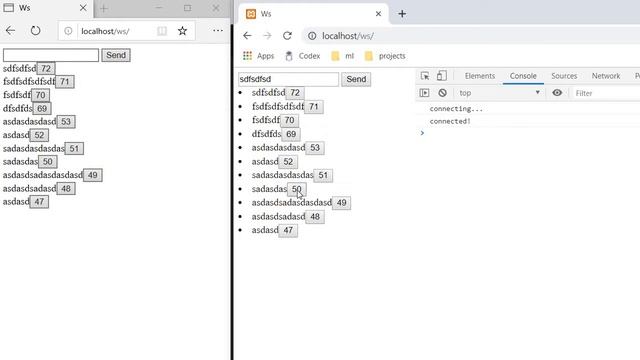Open the ml bookmarks folder
Screen dimensions: 640x360
(342, 56)
